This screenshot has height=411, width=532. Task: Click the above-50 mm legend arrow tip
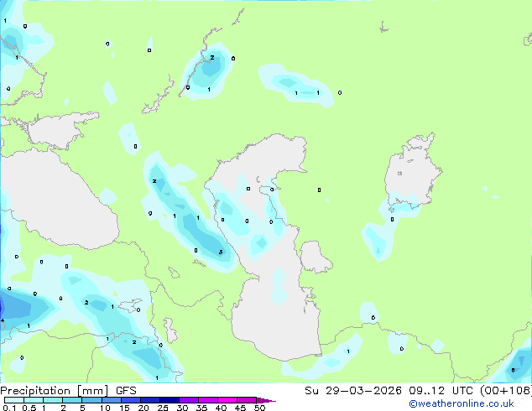[x=266, y=400]
